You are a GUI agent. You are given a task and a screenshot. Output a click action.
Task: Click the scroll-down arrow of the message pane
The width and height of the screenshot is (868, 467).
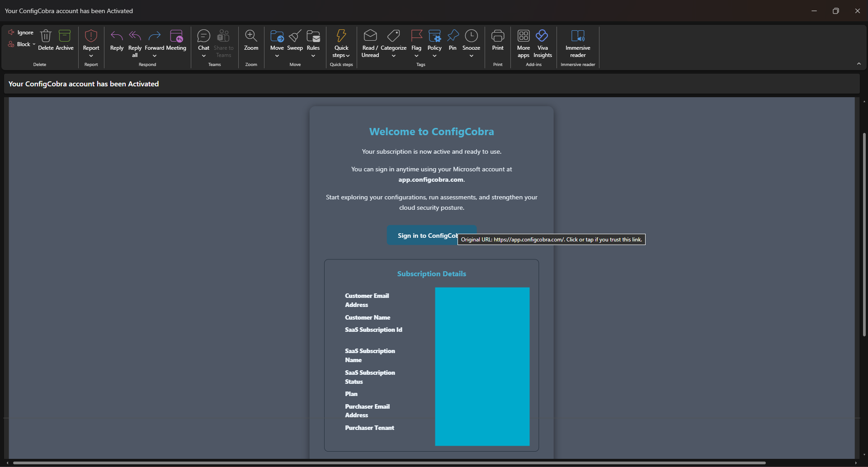[864, 455]
